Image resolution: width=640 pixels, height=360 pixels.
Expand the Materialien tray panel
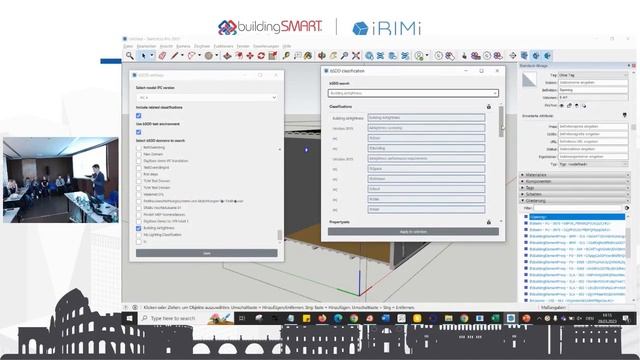tap(575, 175)
